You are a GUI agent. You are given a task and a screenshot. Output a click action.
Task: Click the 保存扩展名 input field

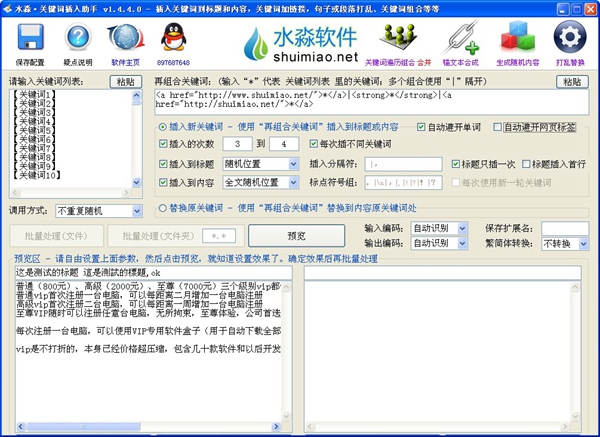coord(565,228)
